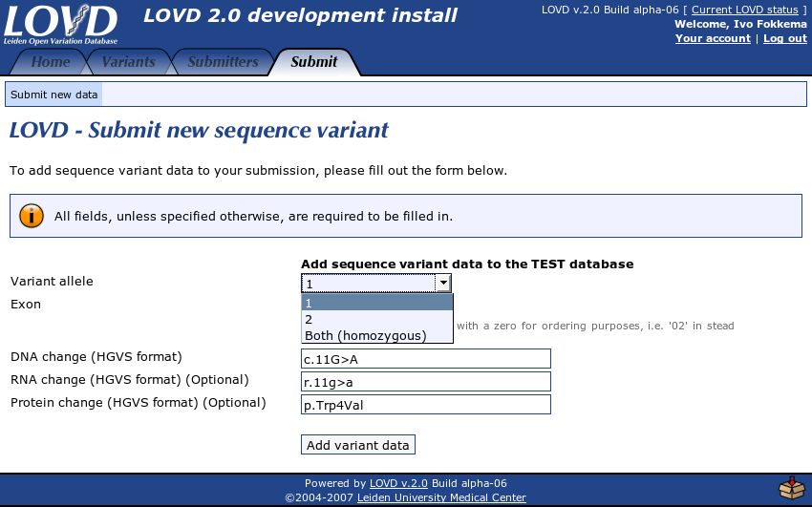Click the Add variant data button
This screenshot has width=812, height=507.
358,445
